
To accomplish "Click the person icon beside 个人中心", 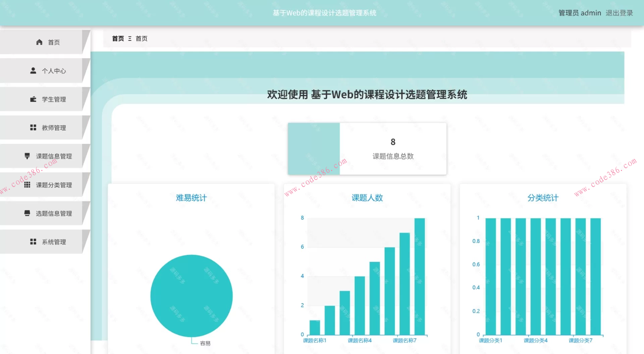I will coord(33,71).
